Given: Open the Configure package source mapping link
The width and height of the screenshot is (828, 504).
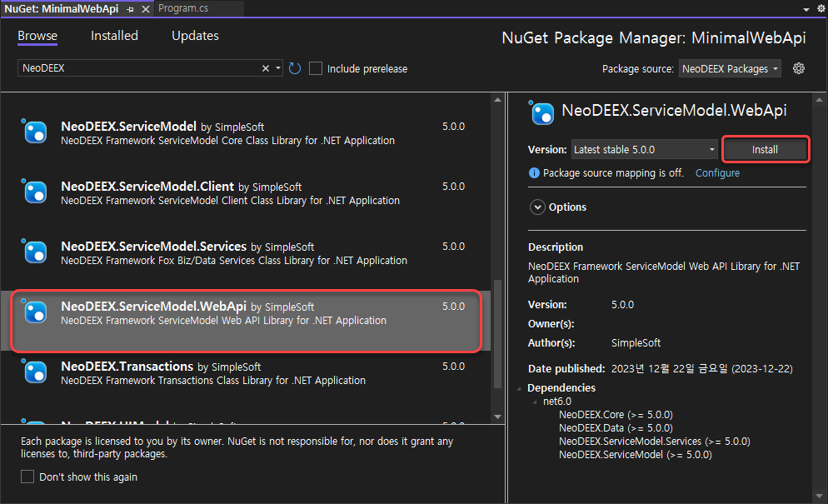Looking at the screenshot, I should coord(717,172).
